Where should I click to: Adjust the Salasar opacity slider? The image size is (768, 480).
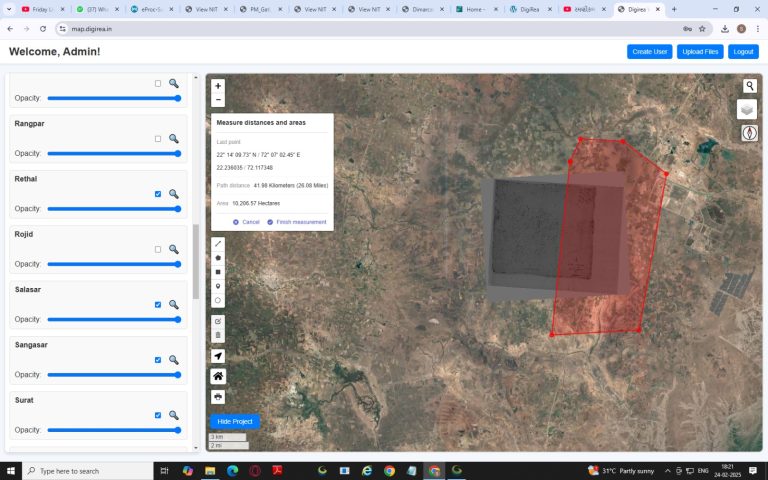[x=114, y=320]
